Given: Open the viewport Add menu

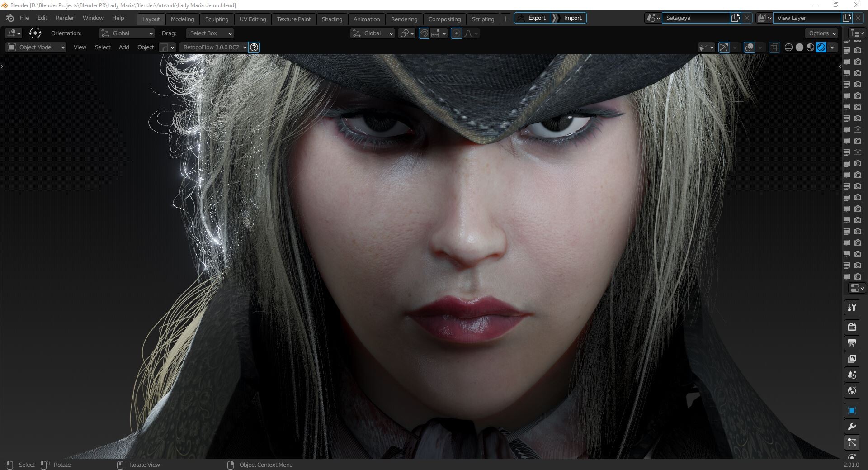Looking at the screenshot, I should tap(124, 47).
